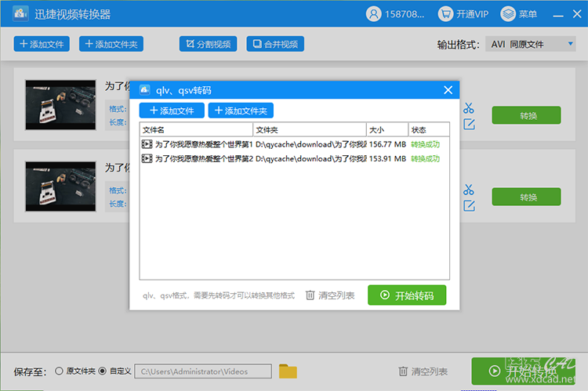
Task: Close the qlv、qsv转码 dialog
Action: coord(448,90)
